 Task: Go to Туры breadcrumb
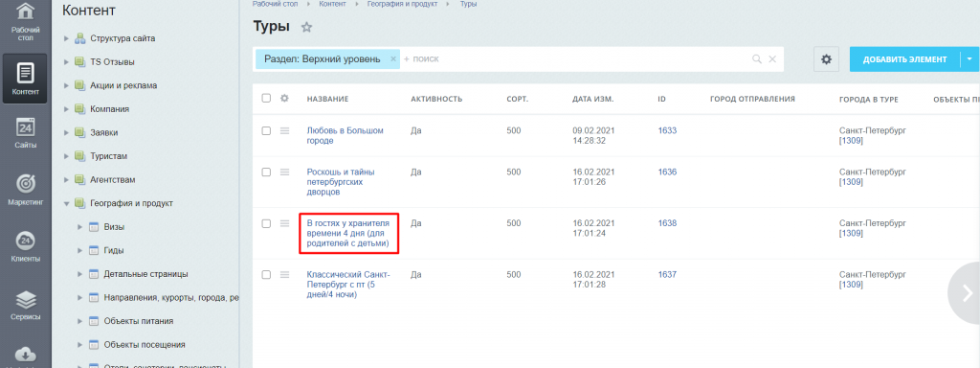tap(468, 4)
